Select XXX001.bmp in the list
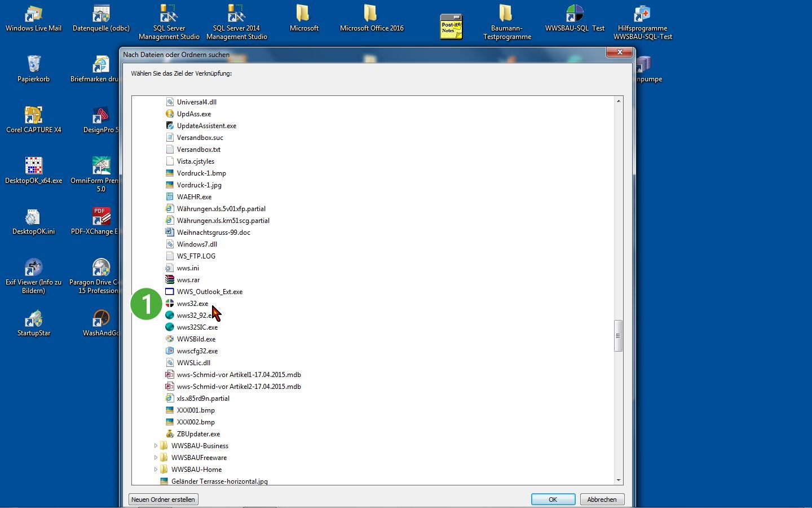Viewport: 812px width, 508px height. (196, 410)
